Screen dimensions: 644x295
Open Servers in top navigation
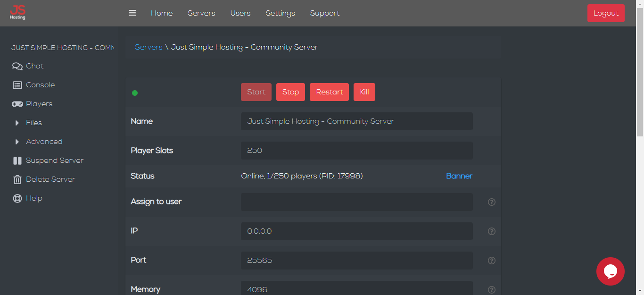click(x=201, y=13)
